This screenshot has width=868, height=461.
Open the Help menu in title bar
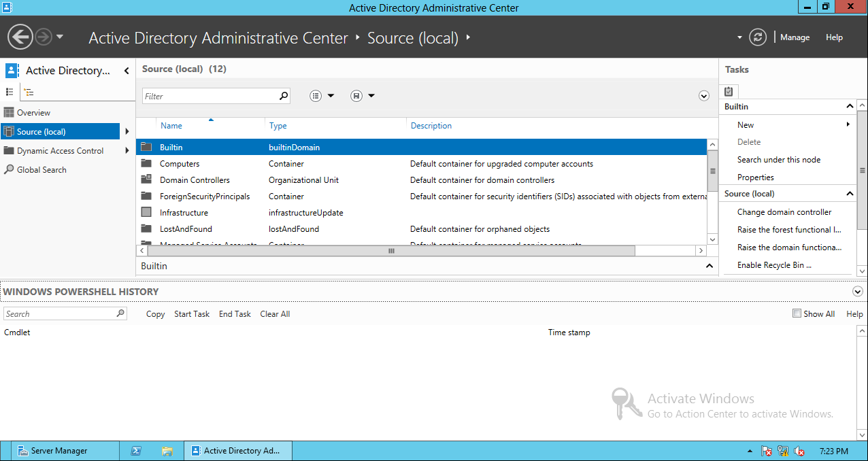[834, 37]
